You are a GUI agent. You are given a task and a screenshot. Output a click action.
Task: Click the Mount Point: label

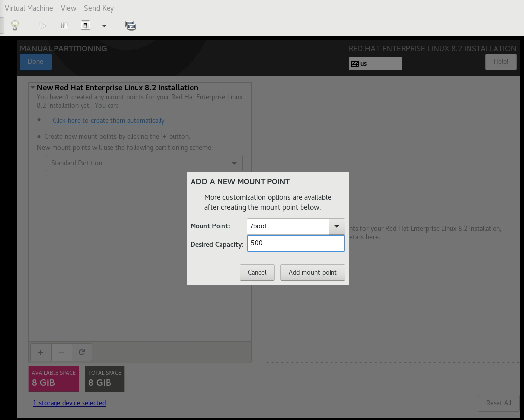click(210, 226)
